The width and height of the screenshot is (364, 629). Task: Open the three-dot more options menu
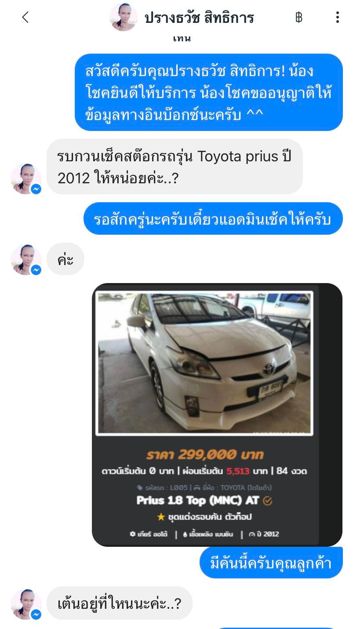click(337, 18)
